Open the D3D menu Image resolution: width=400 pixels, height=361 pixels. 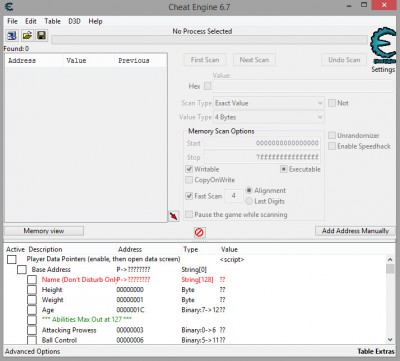pos(74,21)
